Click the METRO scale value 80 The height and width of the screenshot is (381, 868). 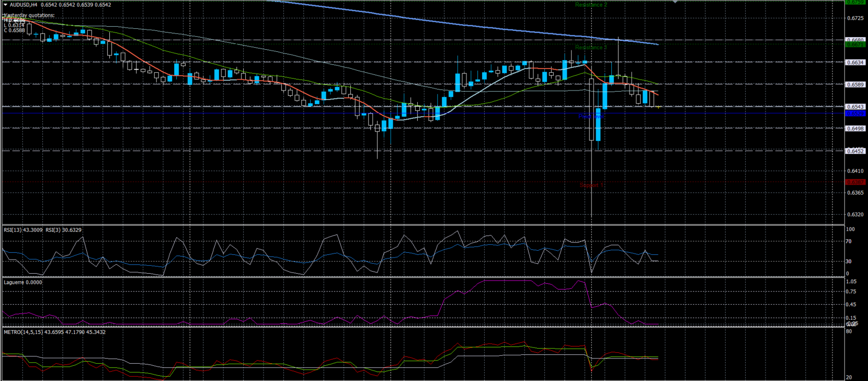(x=849, y=331)
